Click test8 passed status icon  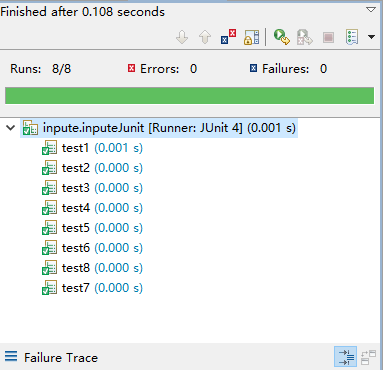49,268
